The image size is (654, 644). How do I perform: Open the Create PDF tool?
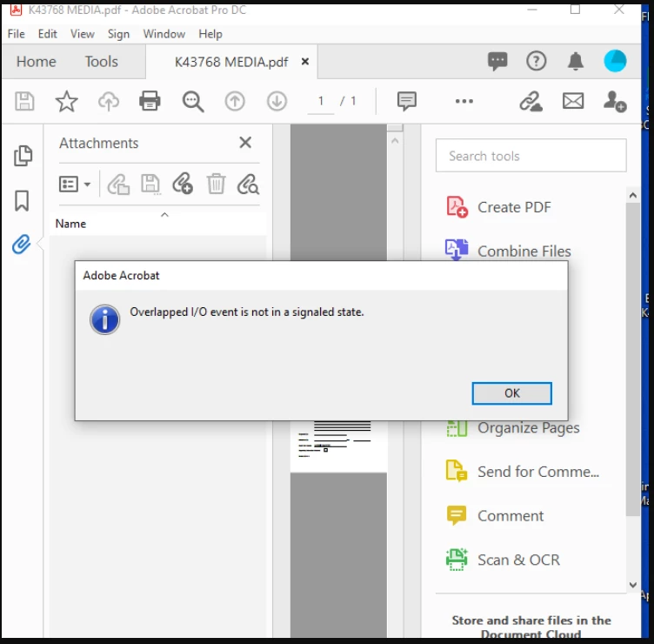(x=499, y=207)
